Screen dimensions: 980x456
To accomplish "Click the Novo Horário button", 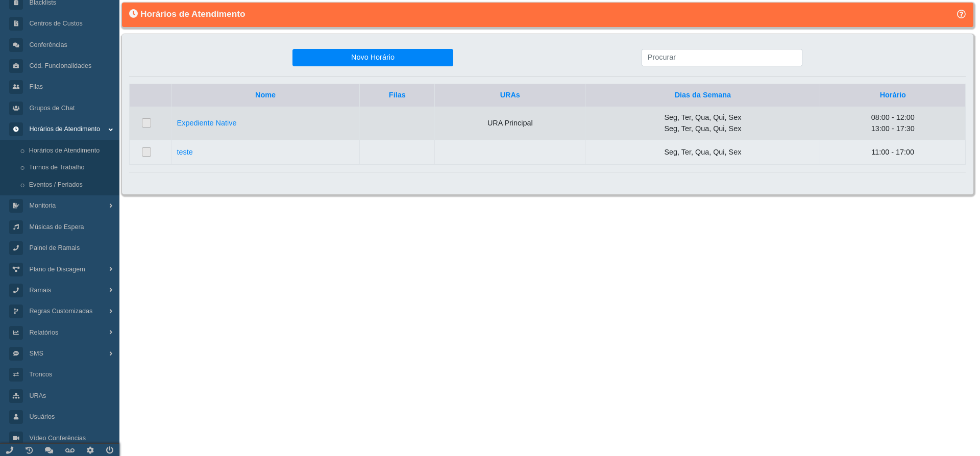I will coord(373,58).
